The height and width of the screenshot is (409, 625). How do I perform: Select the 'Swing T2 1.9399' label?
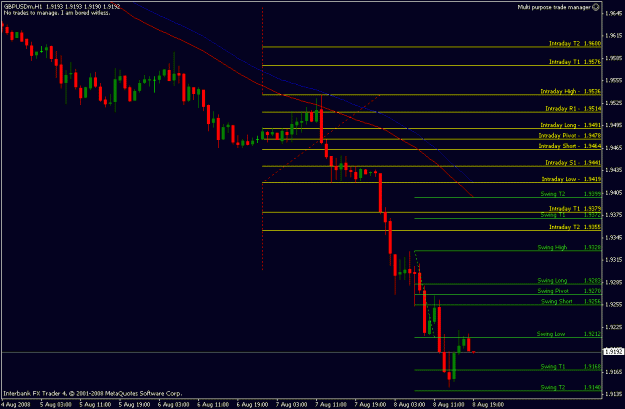tap(571, 194)
